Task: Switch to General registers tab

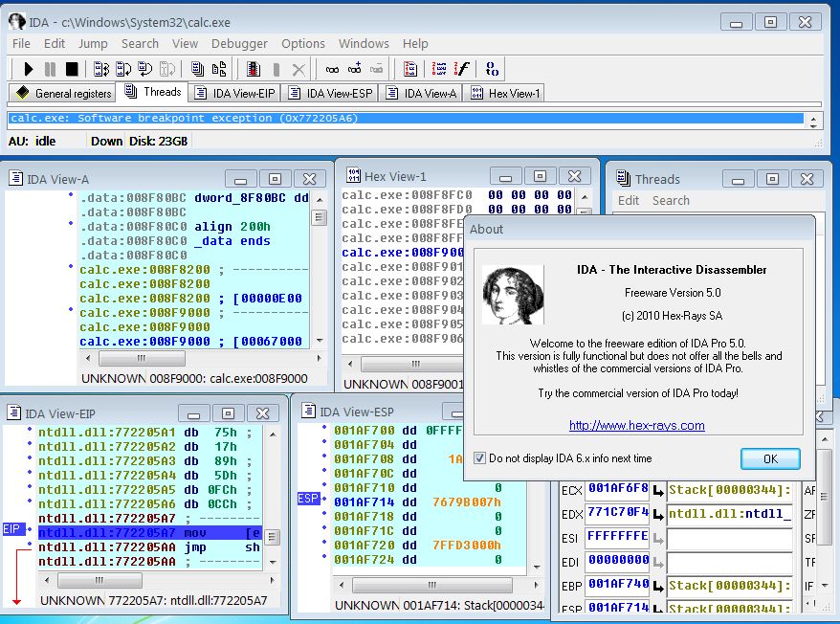Action: [63, 93]
